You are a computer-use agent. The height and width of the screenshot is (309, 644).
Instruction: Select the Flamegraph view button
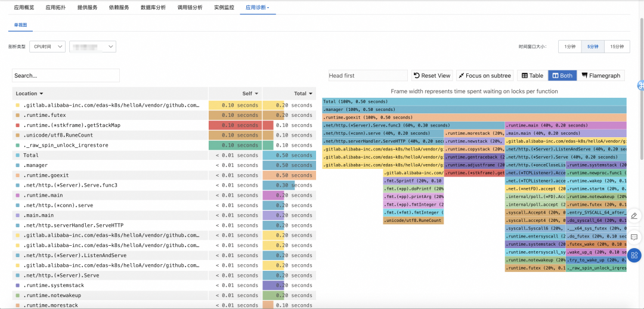click(601, 76)
